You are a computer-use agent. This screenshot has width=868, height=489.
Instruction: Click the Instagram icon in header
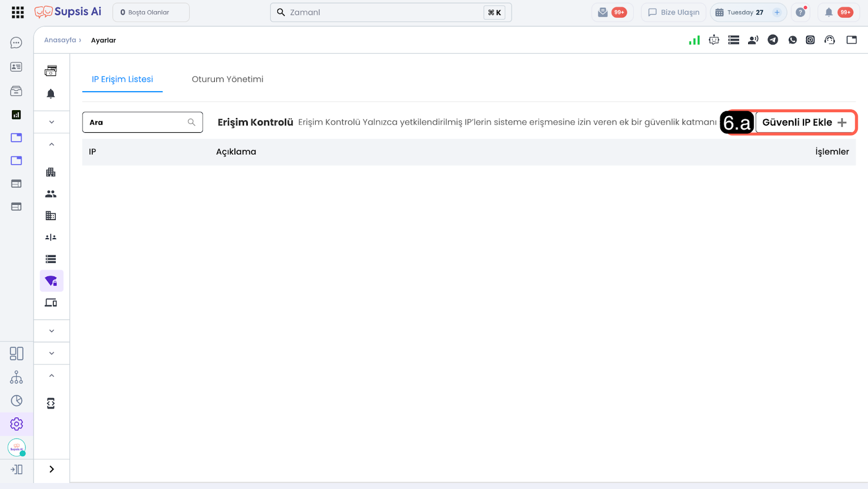pyautogui.click(x=810, y=40)
